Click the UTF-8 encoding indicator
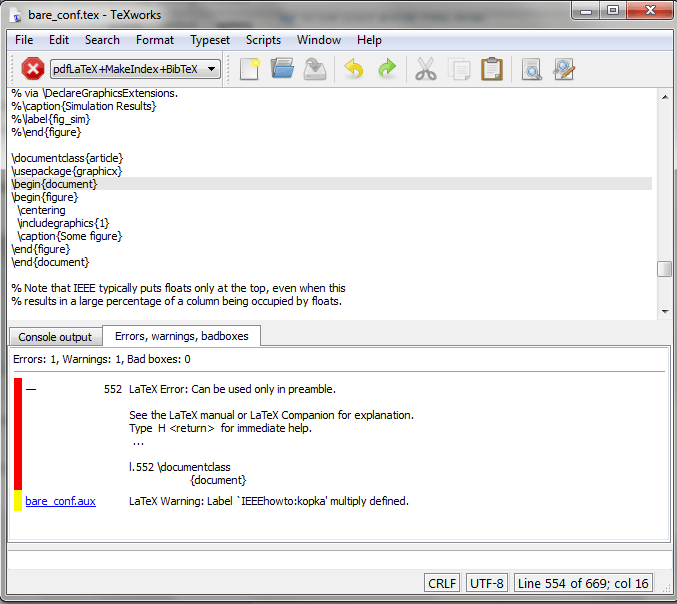This screenshot has width=677, height=604. tap(487, 583)
